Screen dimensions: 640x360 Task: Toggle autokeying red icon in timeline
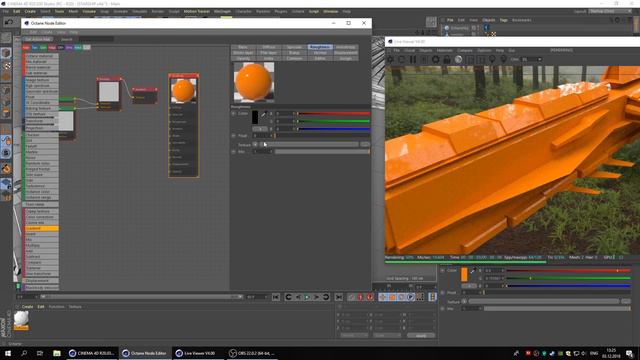click(x=360, y=297)
